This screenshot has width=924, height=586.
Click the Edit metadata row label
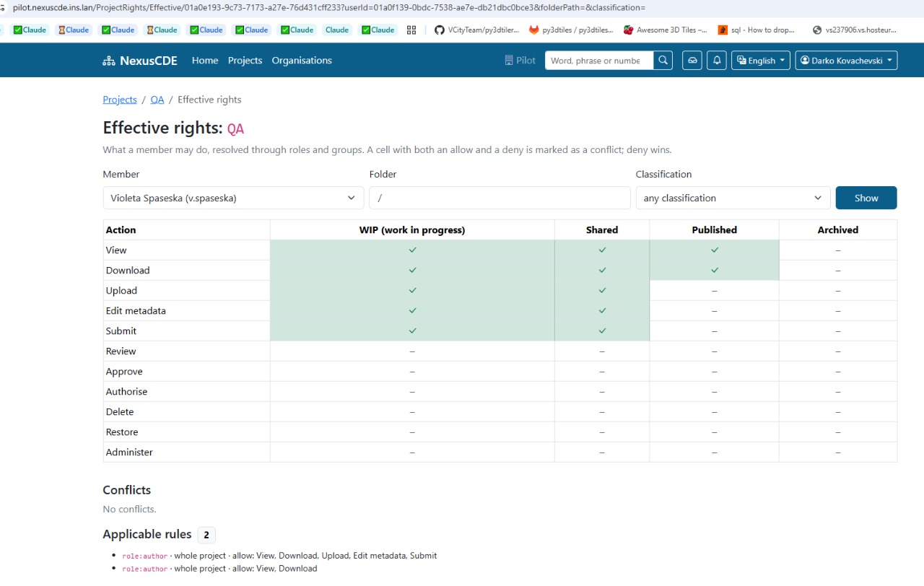click(136, 311)
